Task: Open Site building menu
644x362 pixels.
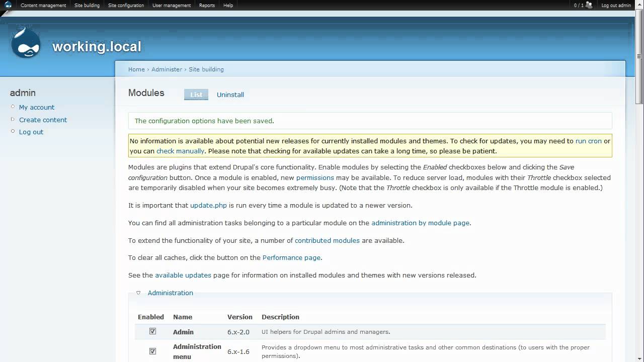Action: 87,6
